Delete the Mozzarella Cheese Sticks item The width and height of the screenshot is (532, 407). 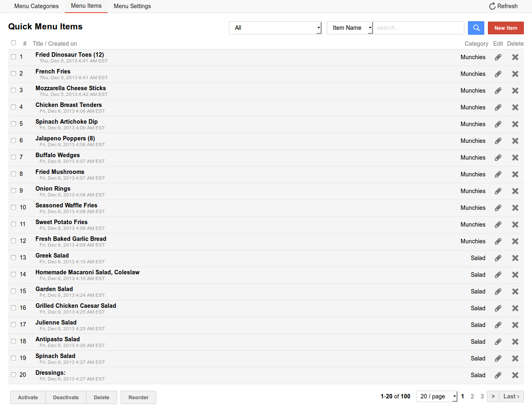click(515, 91)
